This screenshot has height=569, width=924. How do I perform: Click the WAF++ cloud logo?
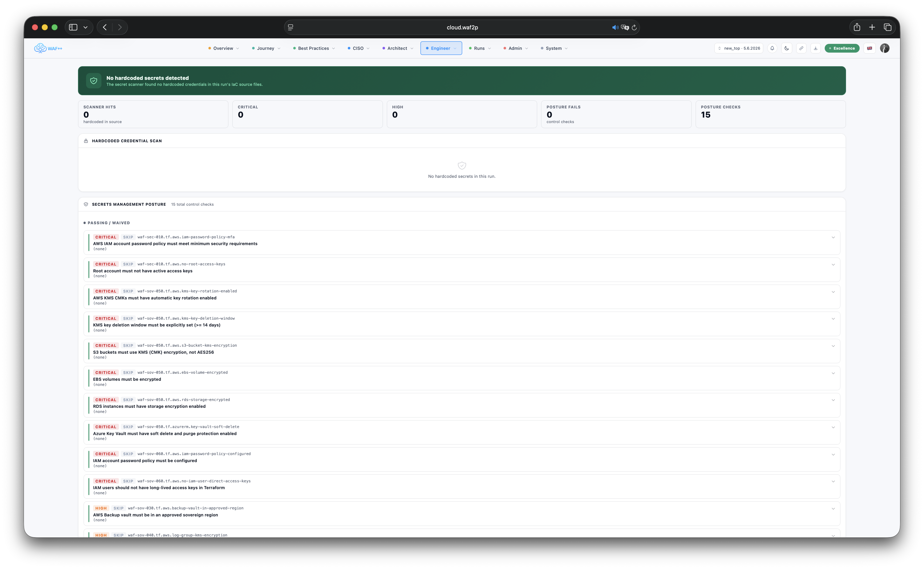[48, 48]
